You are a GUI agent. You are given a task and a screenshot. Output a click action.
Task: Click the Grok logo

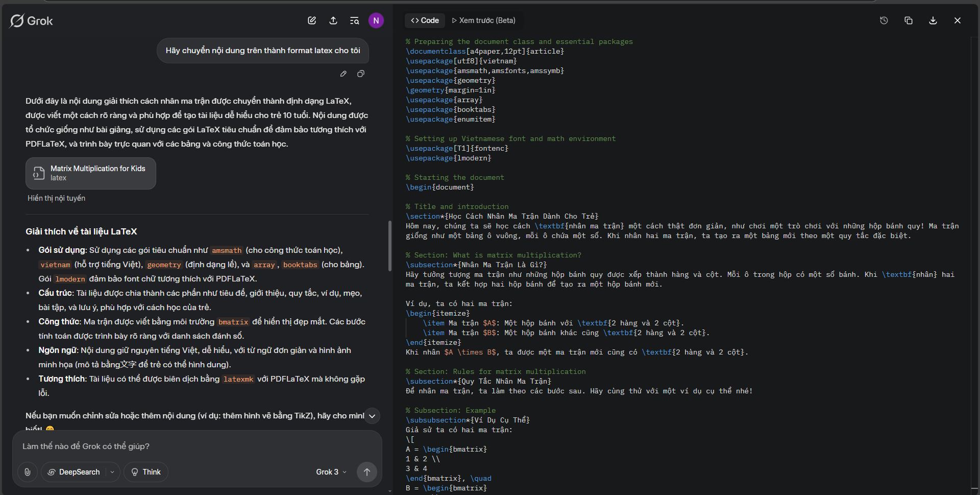pos(31,21)
